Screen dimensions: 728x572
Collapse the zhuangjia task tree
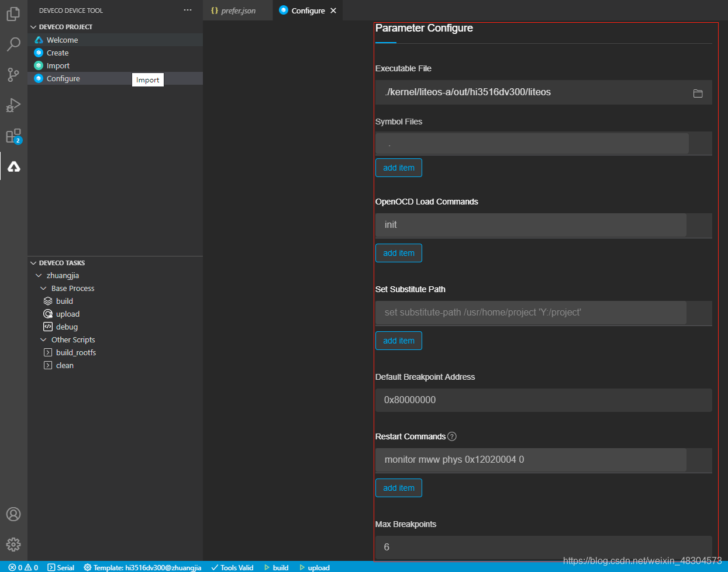[39, 276]
